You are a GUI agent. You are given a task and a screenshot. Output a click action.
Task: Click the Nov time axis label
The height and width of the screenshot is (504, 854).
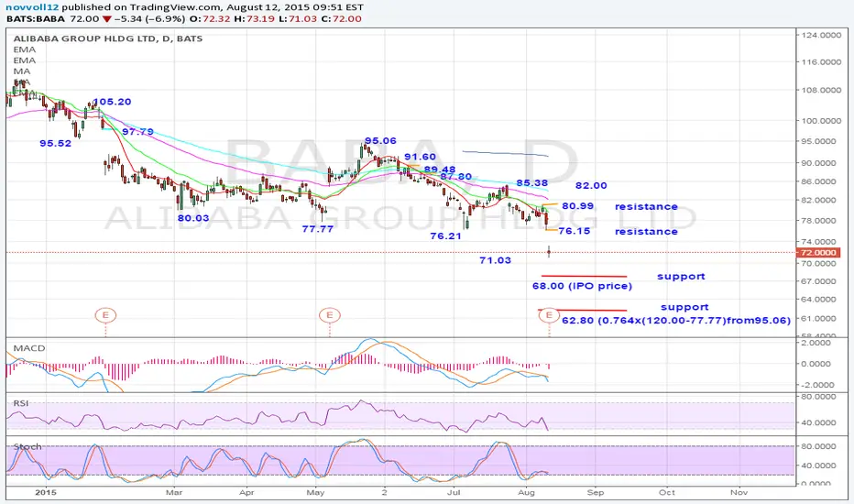(x=739, y=493)
